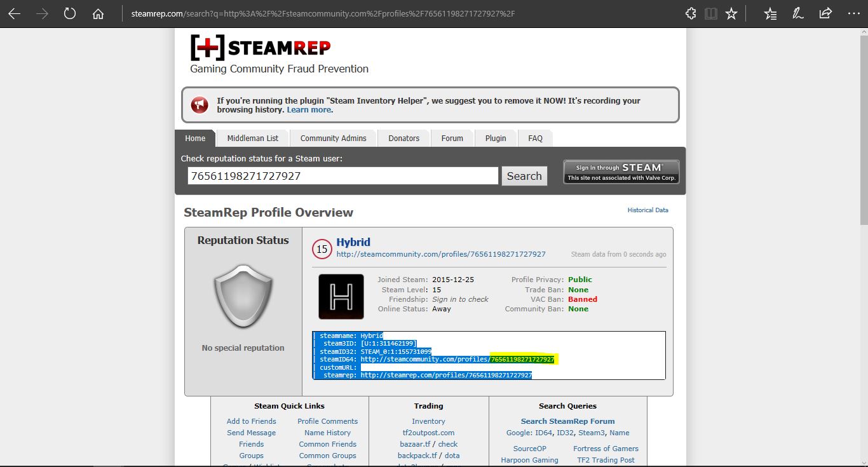Search Google by Steam3 link

tap(592, 433)
